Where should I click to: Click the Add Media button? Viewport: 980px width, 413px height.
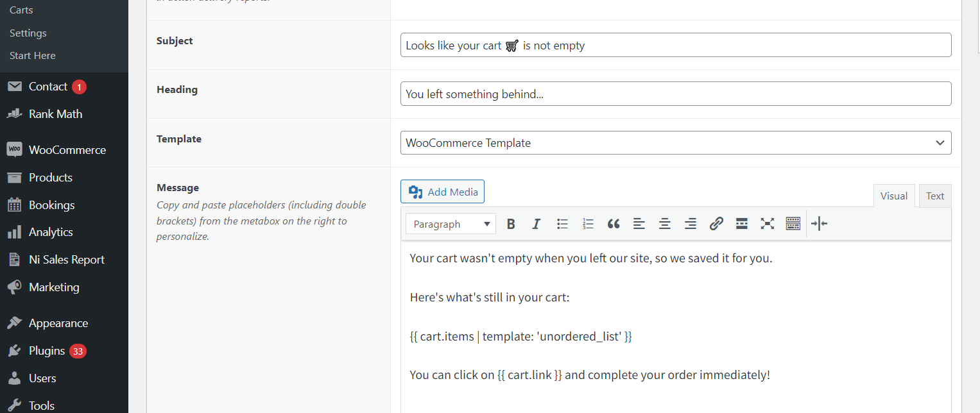click(442, 191)
